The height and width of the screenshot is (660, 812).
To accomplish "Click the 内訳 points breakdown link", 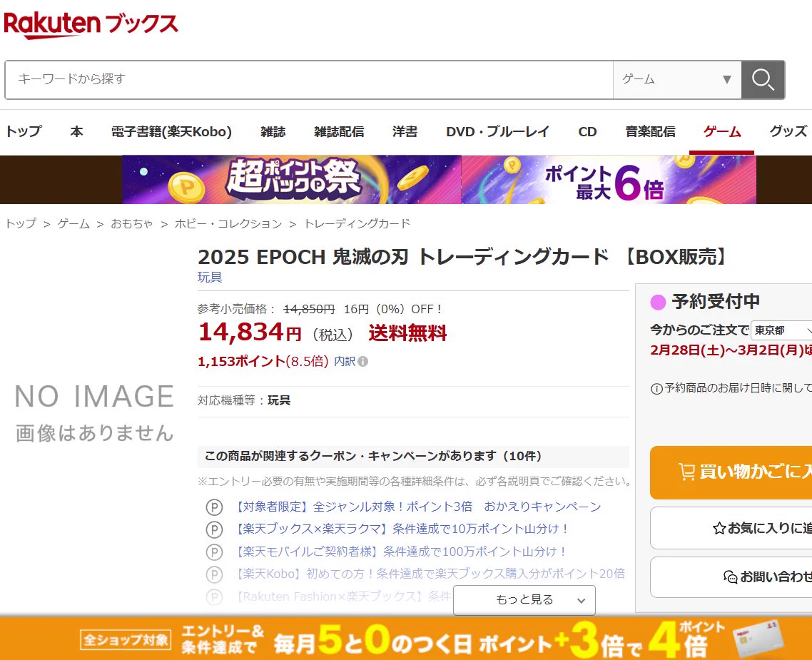I will [x=345, y=361].
